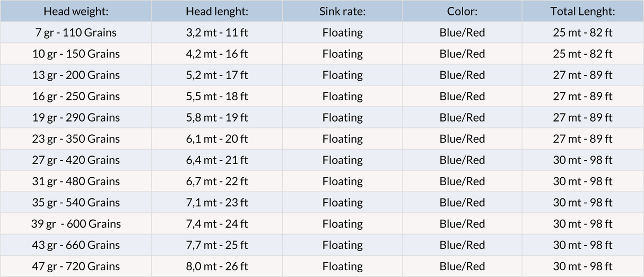
Task: Click '25 mt - 82 ft' in the 10 gr row
Action: pyautogui.click(x=582, y=54)
